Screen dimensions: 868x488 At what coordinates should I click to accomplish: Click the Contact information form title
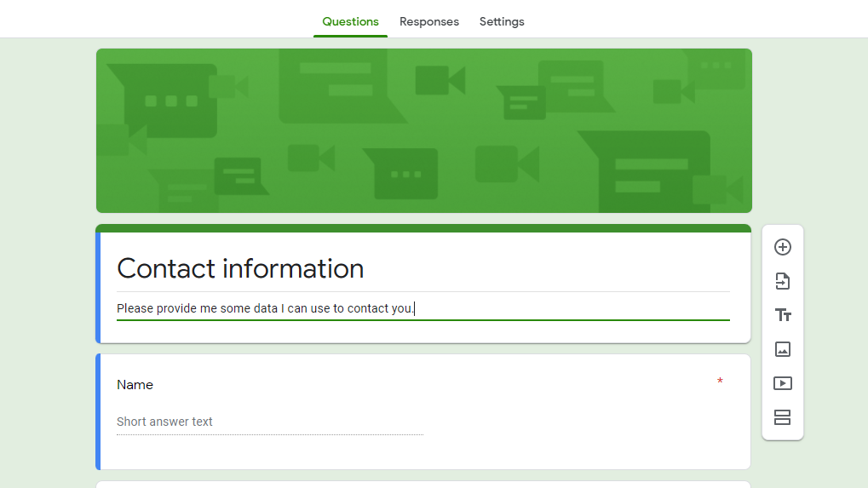[x=240, y=268]
